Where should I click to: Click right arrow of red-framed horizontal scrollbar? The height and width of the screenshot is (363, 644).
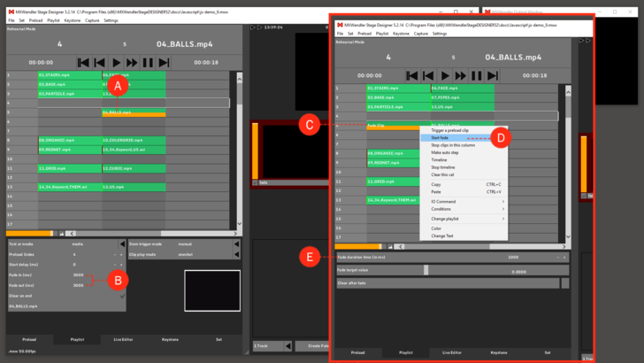tap(563, 247)
